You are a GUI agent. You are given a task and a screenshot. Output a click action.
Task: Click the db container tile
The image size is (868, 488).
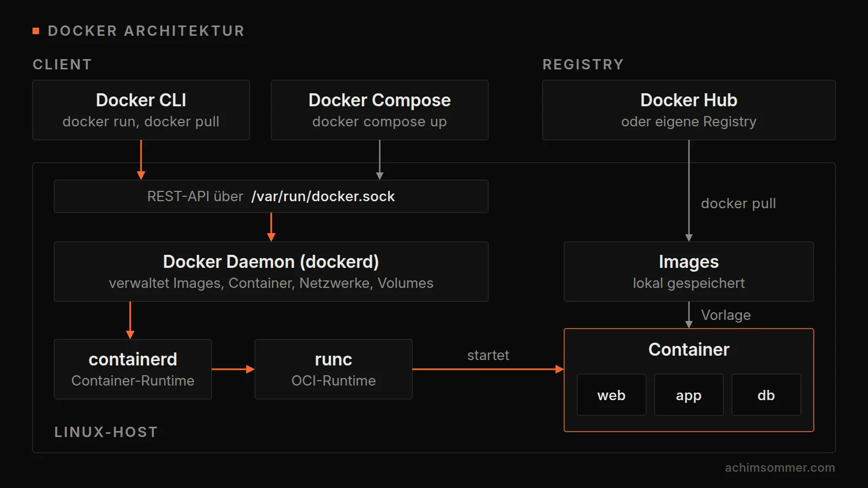click(x=766, y=395)
